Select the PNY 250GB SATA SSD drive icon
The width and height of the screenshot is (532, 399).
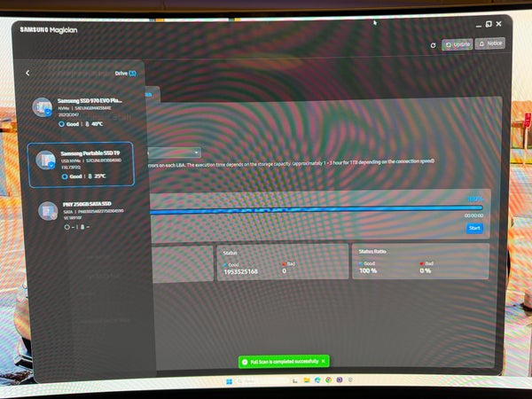coord(48,211)
